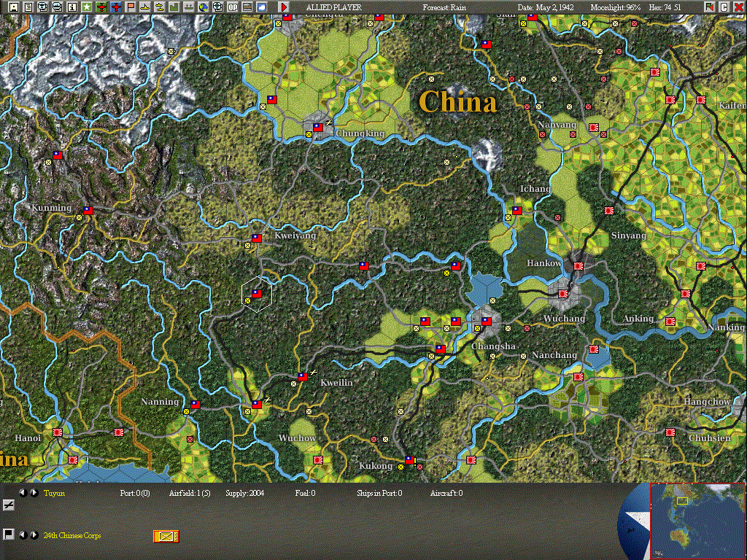The image size is (747, 560).
Task: Click the OP toolbar icon
Action: (233, 7)
